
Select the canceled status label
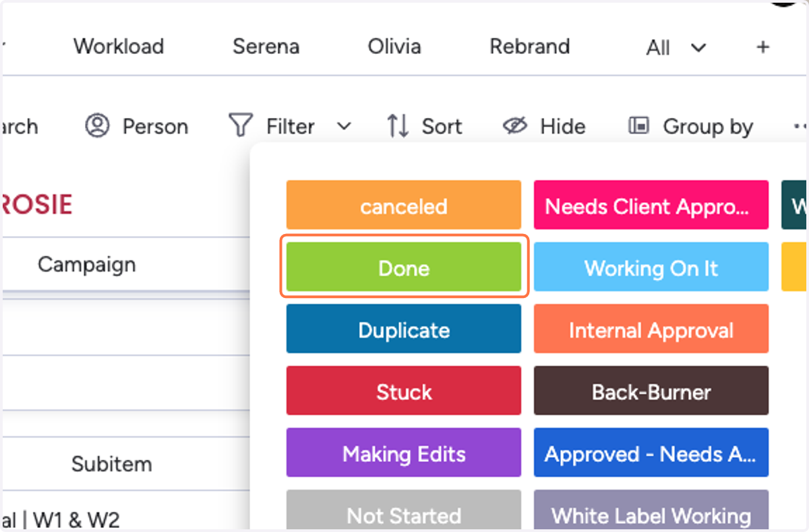tap(404, 206)
